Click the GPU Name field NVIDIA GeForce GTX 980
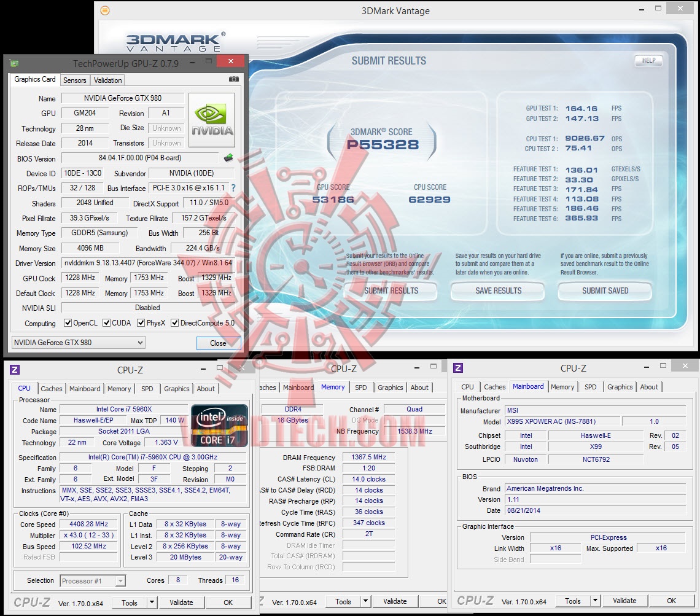This screenshot has width=700, height=616. (x=123, y=98)
